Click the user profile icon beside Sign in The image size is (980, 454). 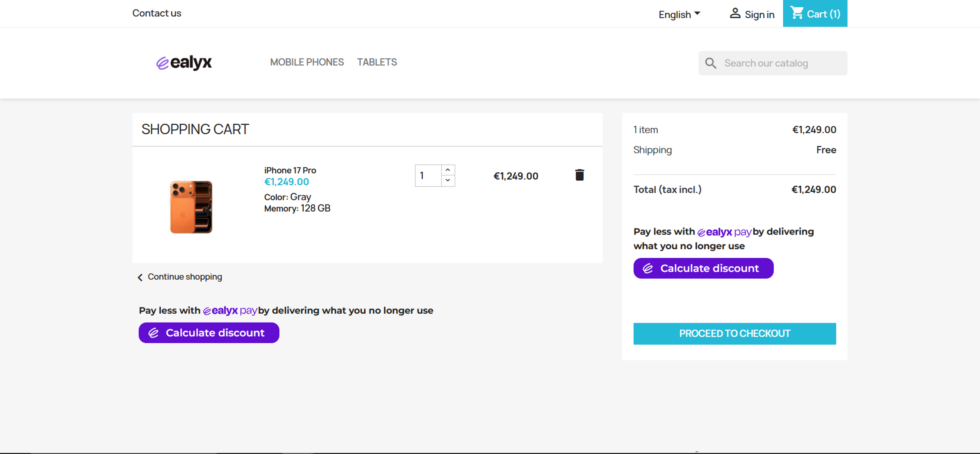tap(735, 14)
